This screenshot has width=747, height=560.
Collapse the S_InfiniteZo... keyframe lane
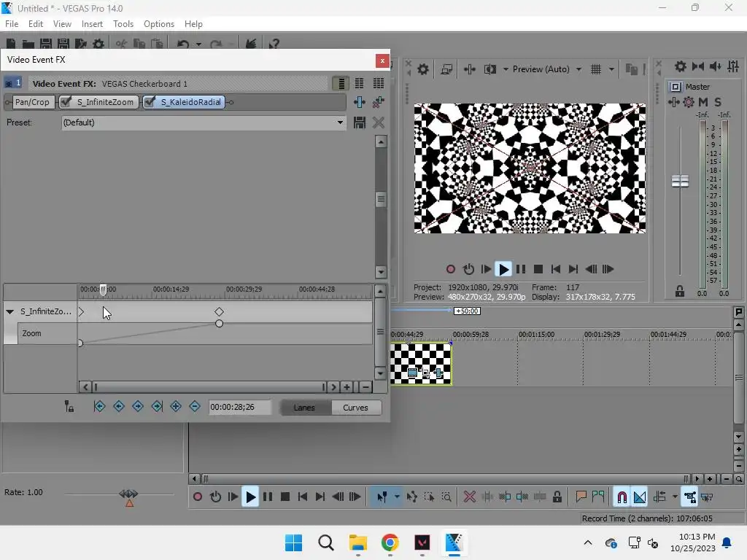click(9, 312)
